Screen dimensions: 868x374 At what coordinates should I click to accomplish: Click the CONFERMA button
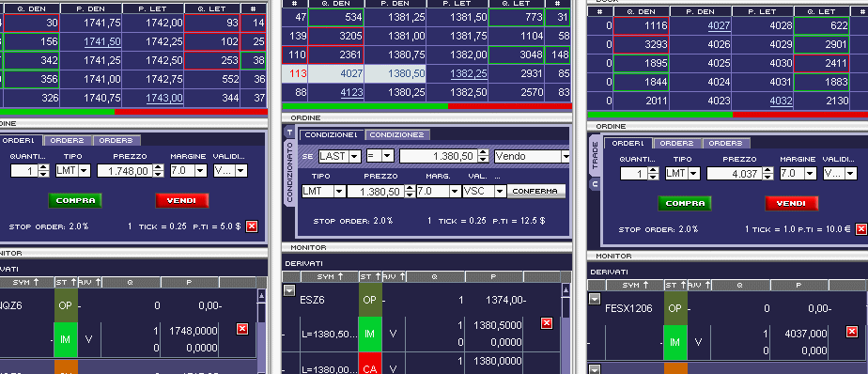[x=535, y=191]
